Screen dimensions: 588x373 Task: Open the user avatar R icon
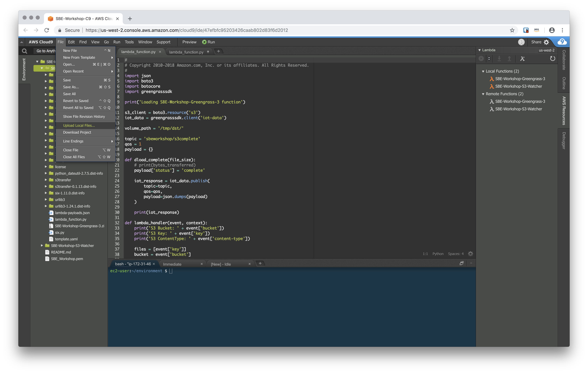tap(521, 42)
